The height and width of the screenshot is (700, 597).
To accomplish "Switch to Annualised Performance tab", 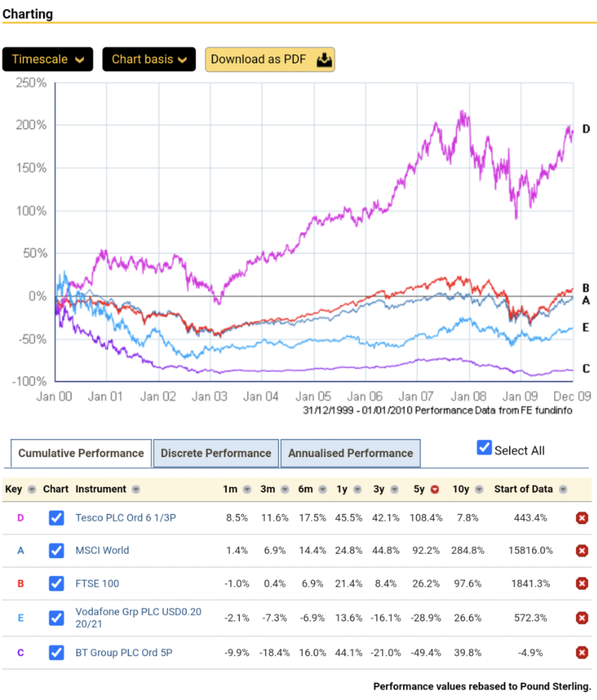I will [x=350, y=453].
